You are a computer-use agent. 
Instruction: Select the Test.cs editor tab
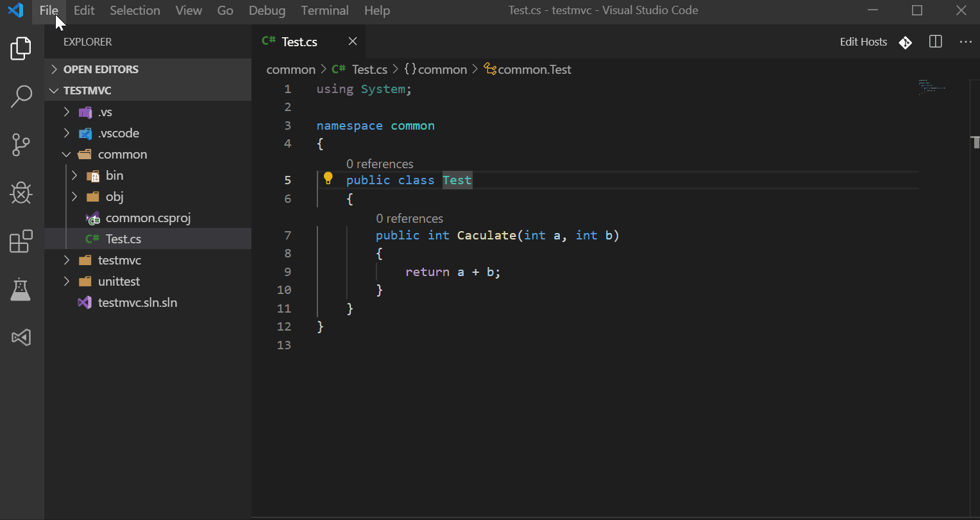click(x=309, y=42)
